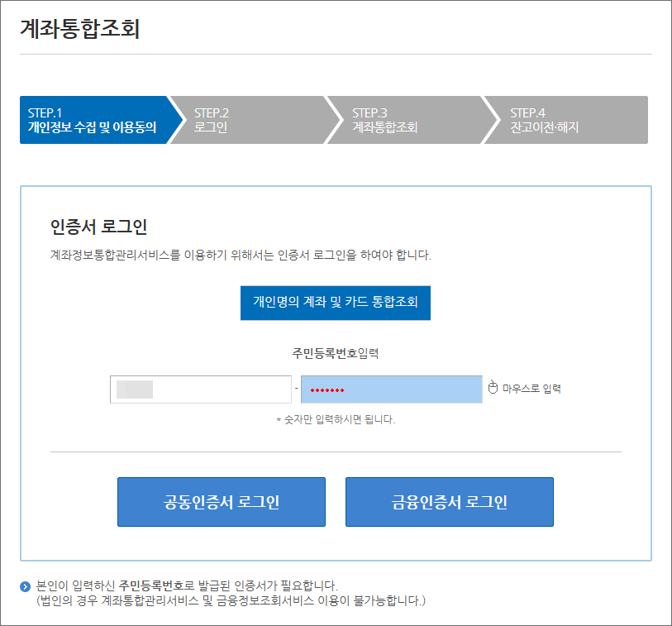Click the 계좌통합조회 page title
Screen dimensions: 672x626
pyautogui.click(x=79, y=29)
